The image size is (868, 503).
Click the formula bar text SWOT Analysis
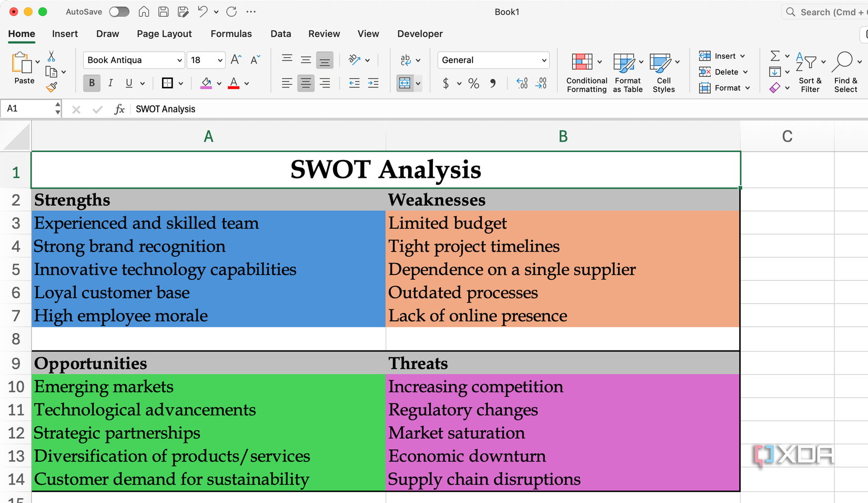(165, 109)
